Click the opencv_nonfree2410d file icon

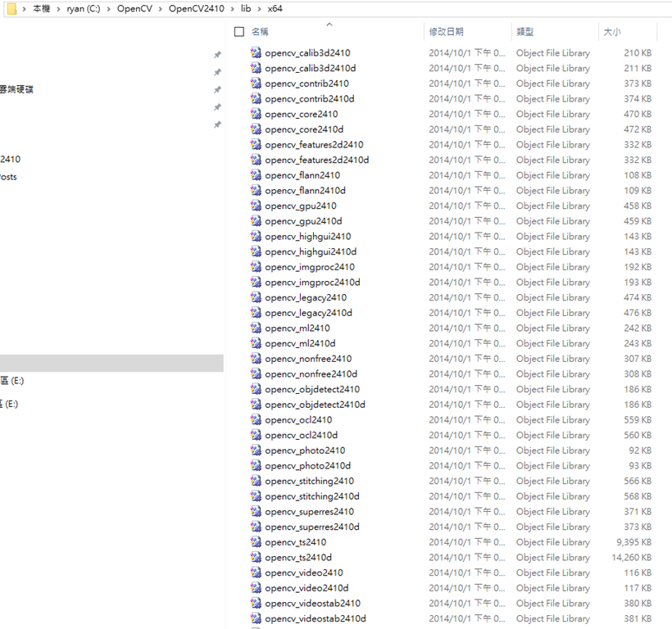tap(256, 373)
